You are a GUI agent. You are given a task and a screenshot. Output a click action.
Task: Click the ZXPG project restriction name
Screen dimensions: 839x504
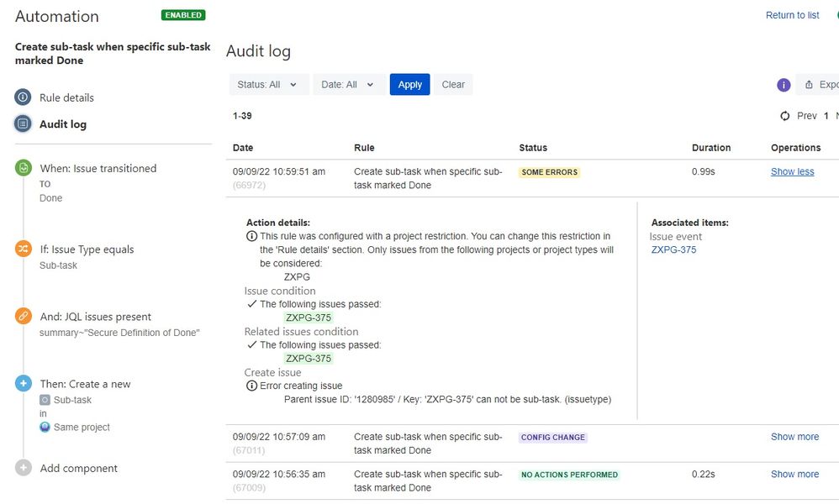(x=297, y=277)
